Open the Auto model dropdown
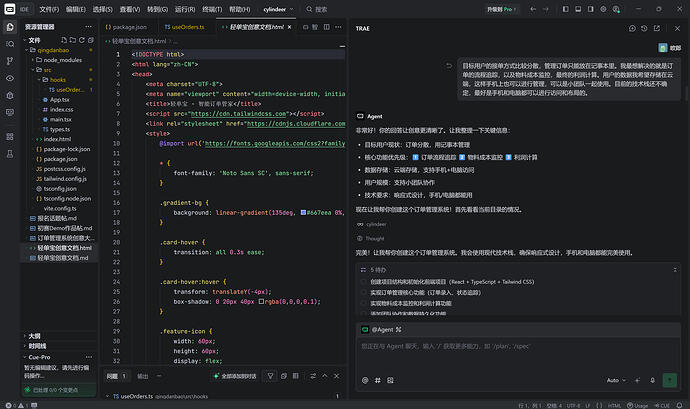 [616, 380]
